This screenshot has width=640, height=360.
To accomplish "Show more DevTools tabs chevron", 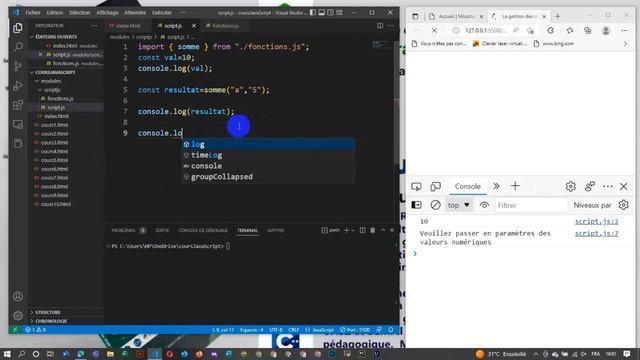I will coord(496,186).
